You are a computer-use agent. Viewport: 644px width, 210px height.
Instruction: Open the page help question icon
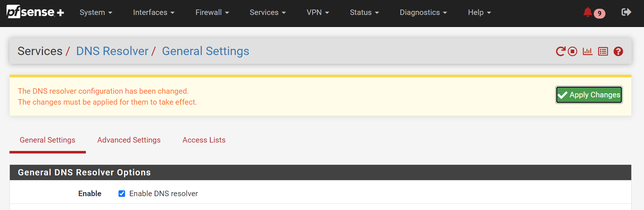click(x=618, y=51)
